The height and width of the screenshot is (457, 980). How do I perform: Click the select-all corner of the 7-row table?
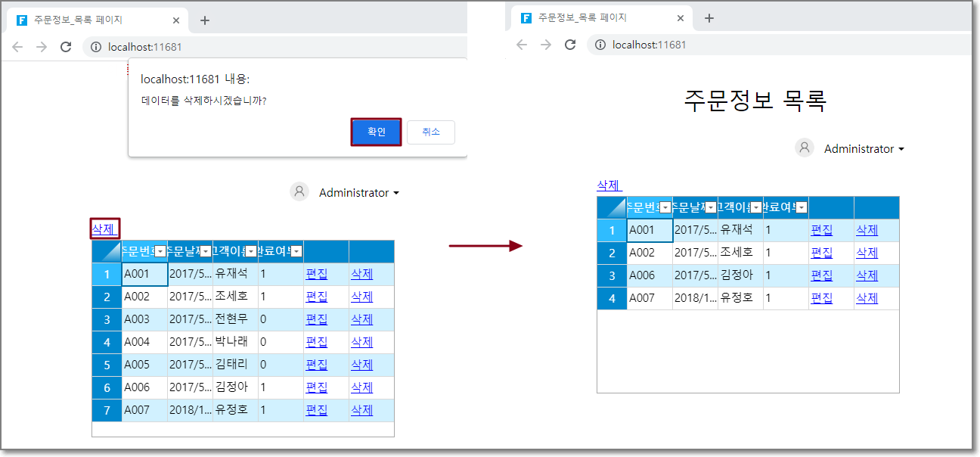point(107,251)
